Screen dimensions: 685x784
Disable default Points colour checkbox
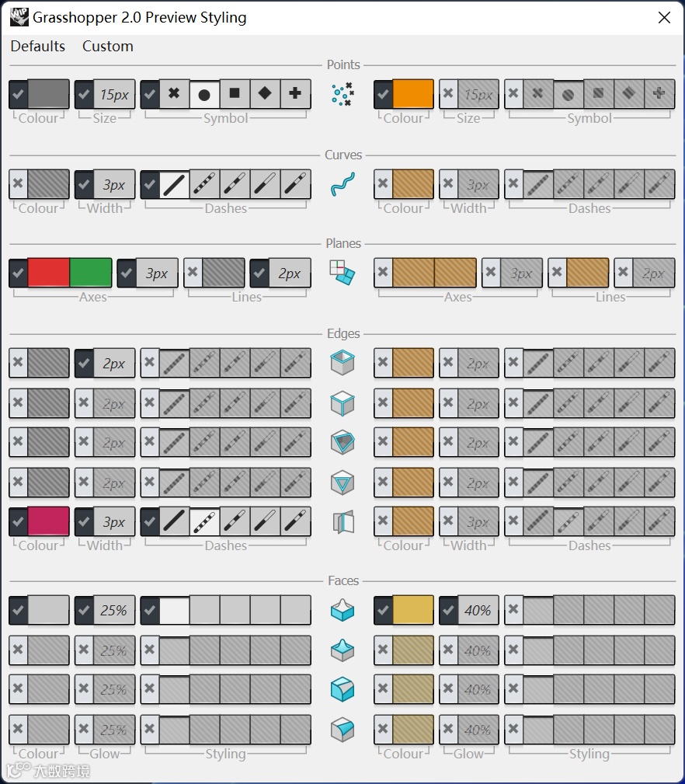[x=19, y=93]
